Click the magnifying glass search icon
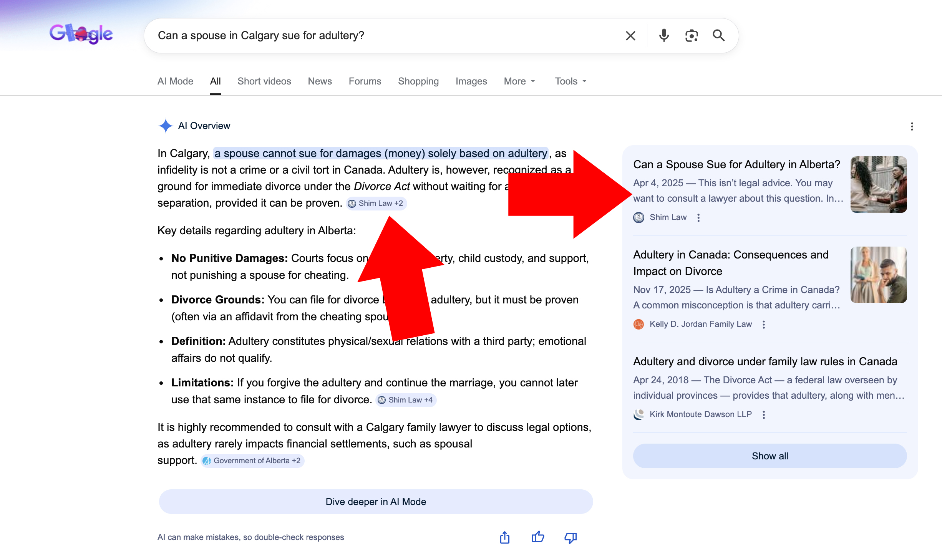This screenshot has width=942, height=560. coord(719,36)
